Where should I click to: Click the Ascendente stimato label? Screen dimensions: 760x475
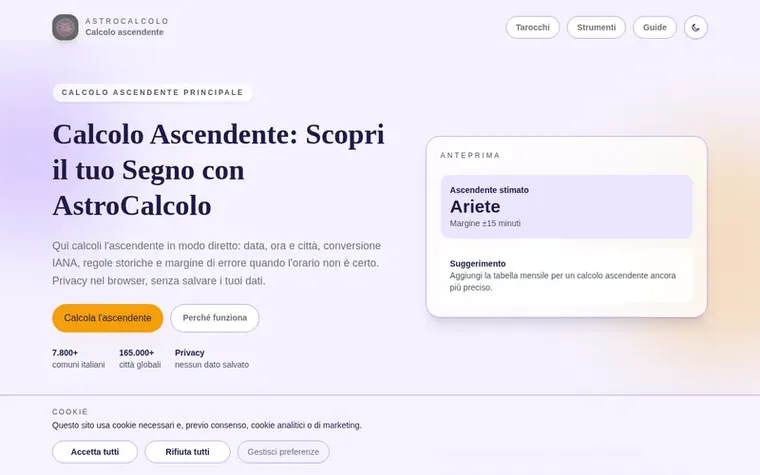(x=489, y=190)
